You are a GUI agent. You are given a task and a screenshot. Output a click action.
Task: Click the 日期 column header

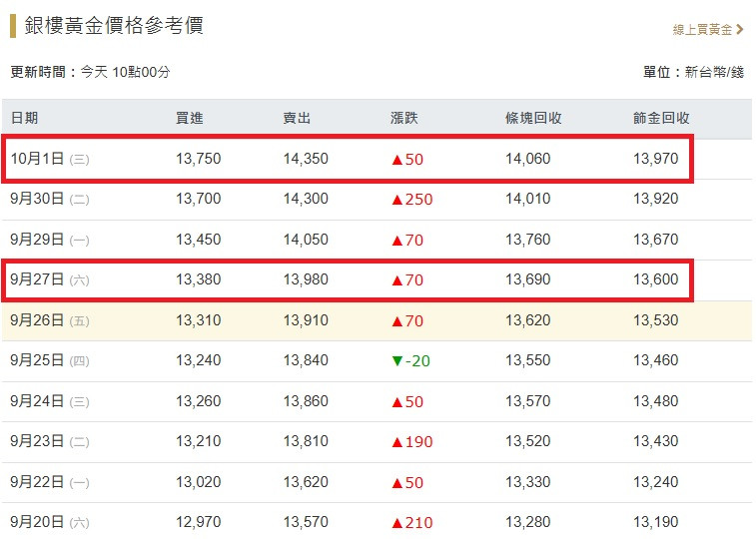[25, 118]
